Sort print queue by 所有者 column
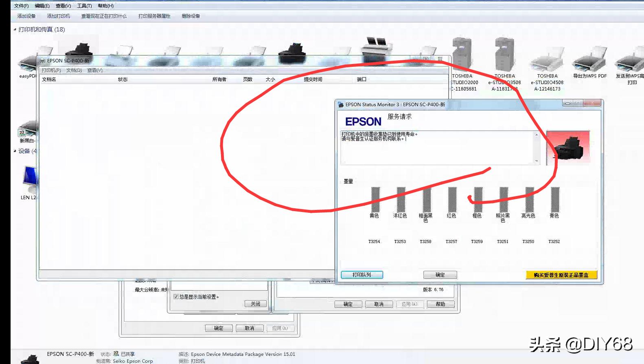The image size is (644, 364). [219, 79]
